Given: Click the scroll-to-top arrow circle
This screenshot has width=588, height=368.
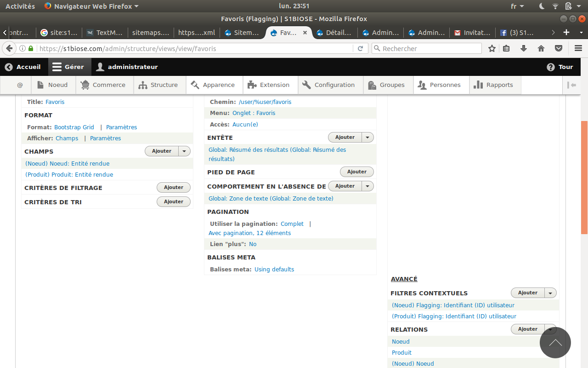Looking at the screenshot, I should click(555, 343).
